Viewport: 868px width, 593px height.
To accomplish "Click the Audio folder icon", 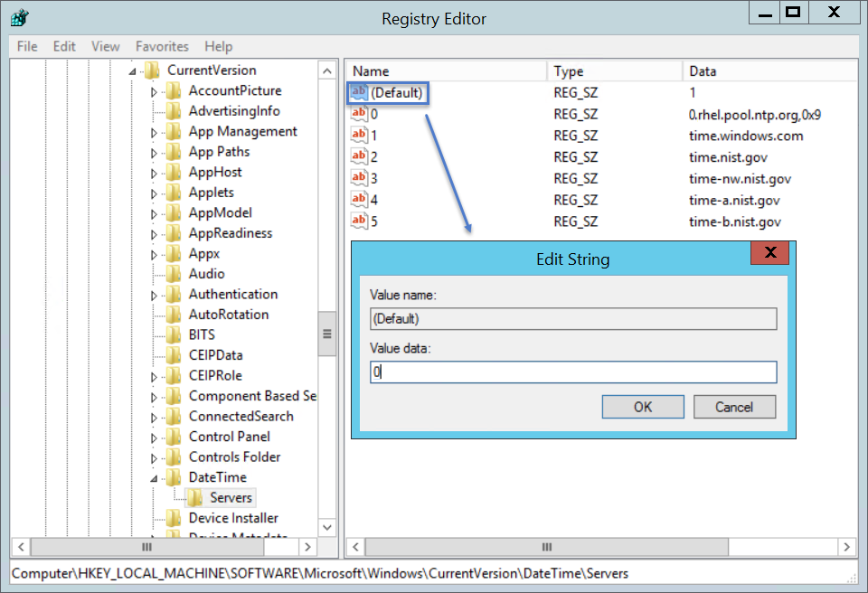I will [175, 273].
